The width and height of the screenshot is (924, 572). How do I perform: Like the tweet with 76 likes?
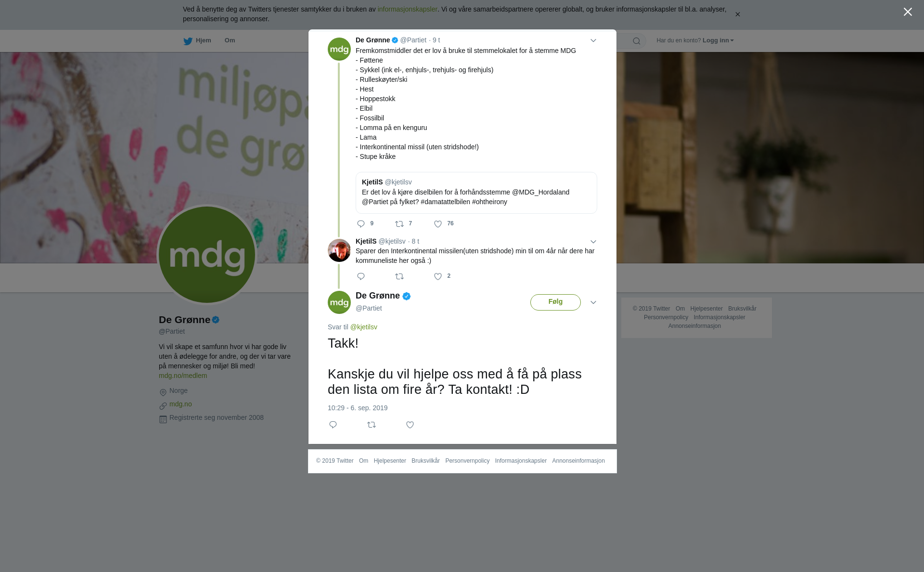pos(438,224)
